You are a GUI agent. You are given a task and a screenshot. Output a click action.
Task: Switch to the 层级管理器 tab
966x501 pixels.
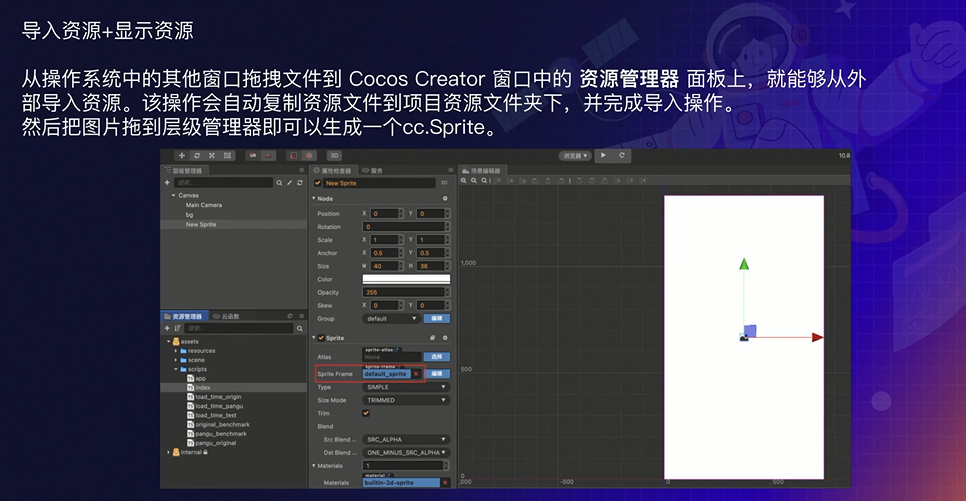click(184, 171)
